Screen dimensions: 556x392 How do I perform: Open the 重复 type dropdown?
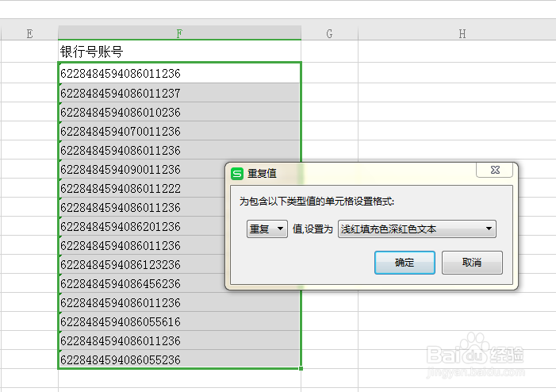[x=267, y=229]
